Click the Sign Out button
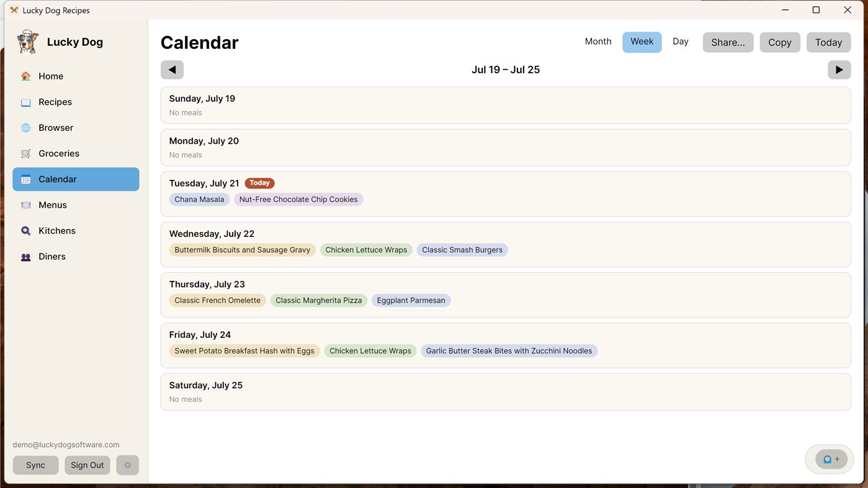Screen dimensions: 868x488 (x=87, y=465)
